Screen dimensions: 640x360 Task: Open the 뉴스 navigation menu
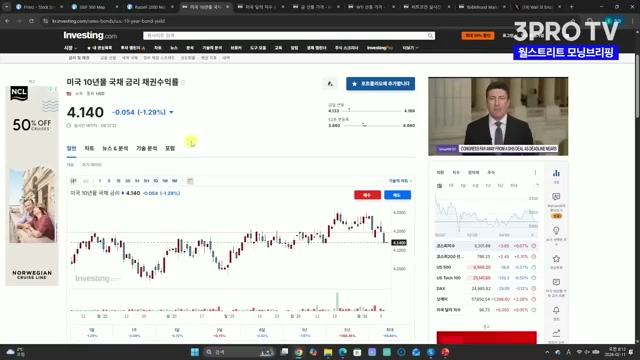pos(174,48)
